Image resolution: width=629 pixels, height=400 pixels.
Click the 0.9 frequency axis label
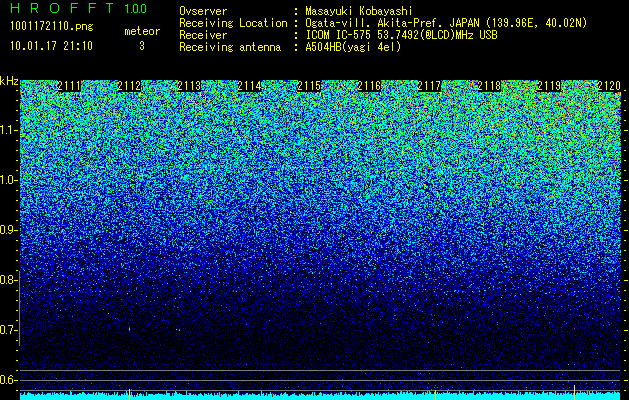(8, 230)
